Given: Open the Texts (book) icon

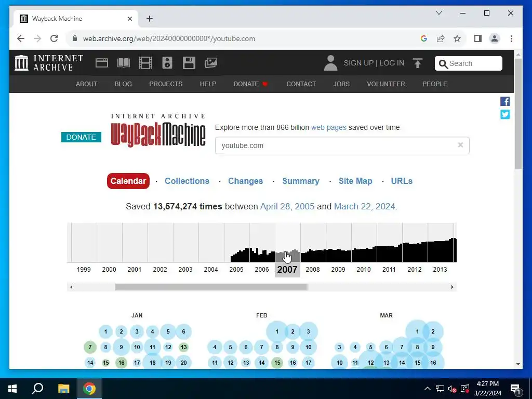Looking at the screenshot, I should pyautogui.click(x=124, y=63).
